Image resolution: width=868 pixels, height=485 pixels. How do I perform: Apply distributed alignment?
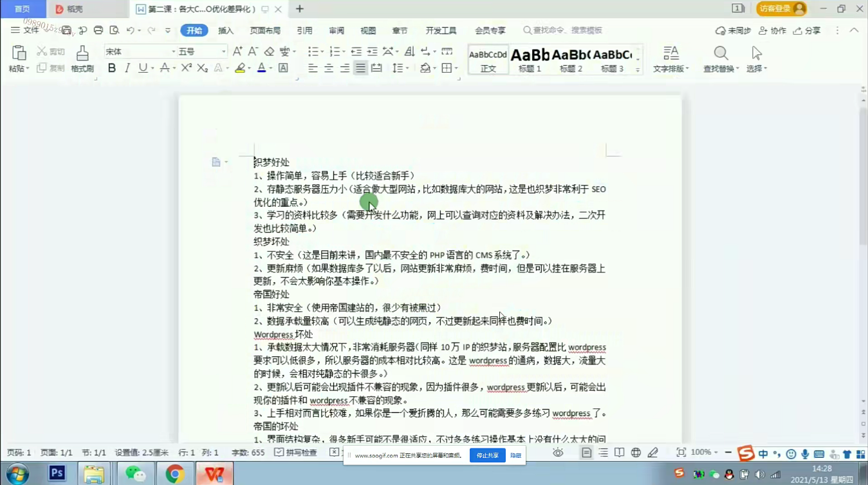[x=376, y=68]
